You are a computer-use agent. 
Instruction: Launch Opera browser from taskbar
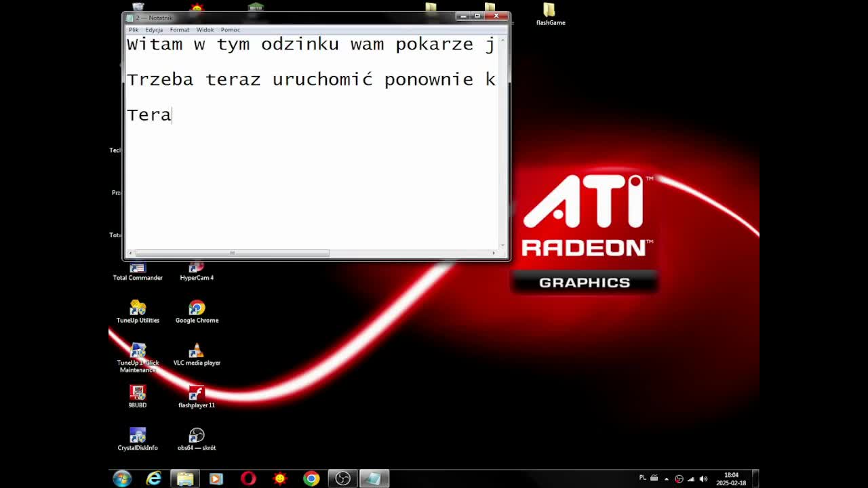coord(248,479)
